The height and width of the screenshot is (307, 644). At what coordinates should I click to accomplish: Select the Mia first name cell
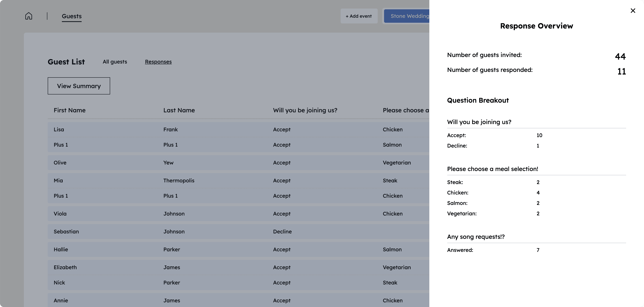click(58, 181)
